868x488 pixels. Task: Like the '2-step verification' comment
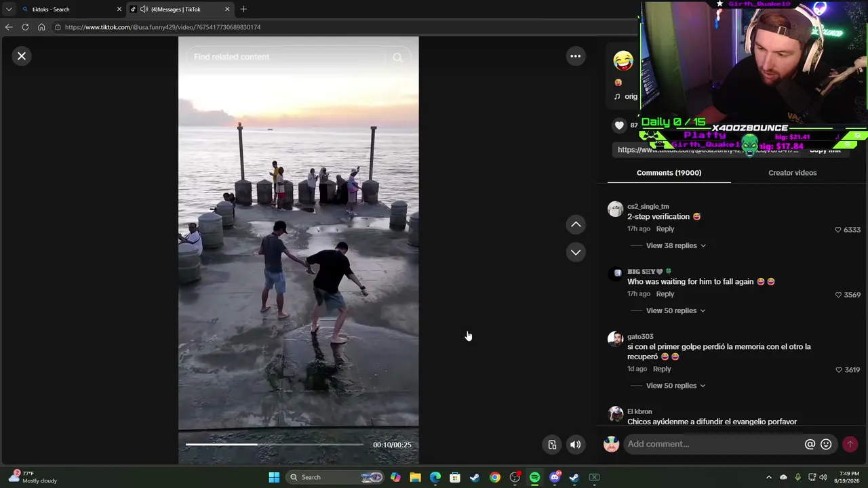tap(838, 230)
